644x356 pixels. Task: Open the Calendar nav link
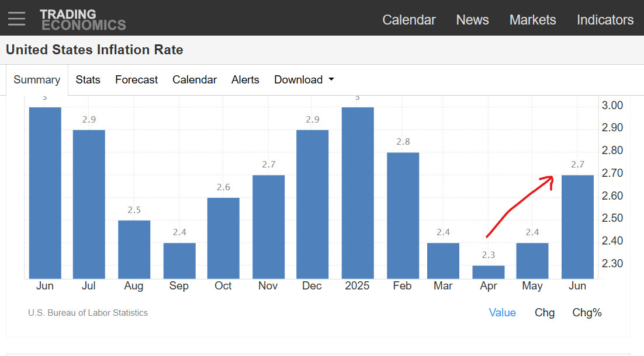[x=408, y=20]
